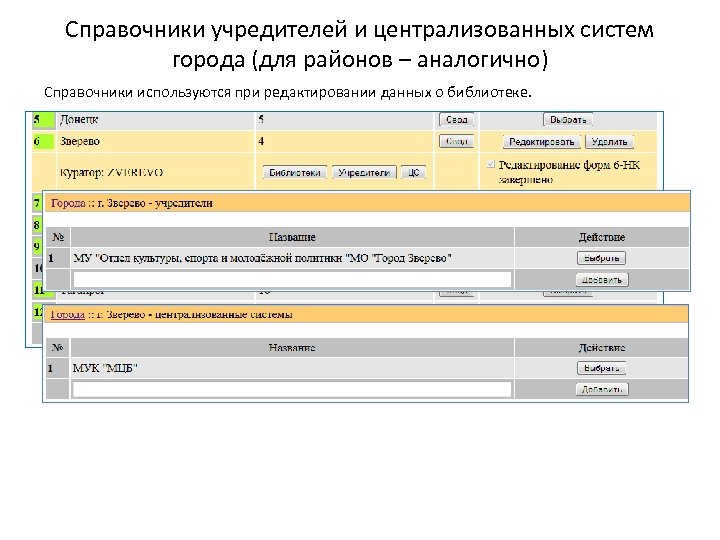Click Название header in централизованные системы table

[292, 348]
